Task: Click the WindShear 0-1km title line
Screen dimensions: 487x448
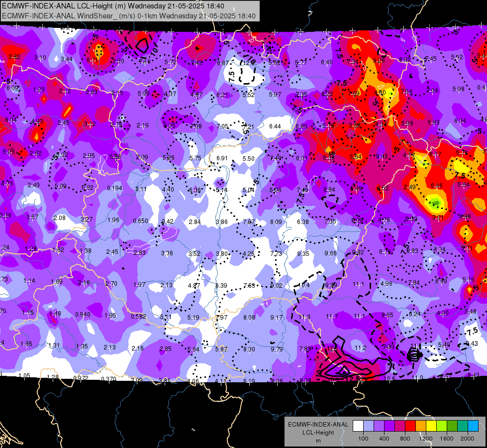Action: coord(128,16)
